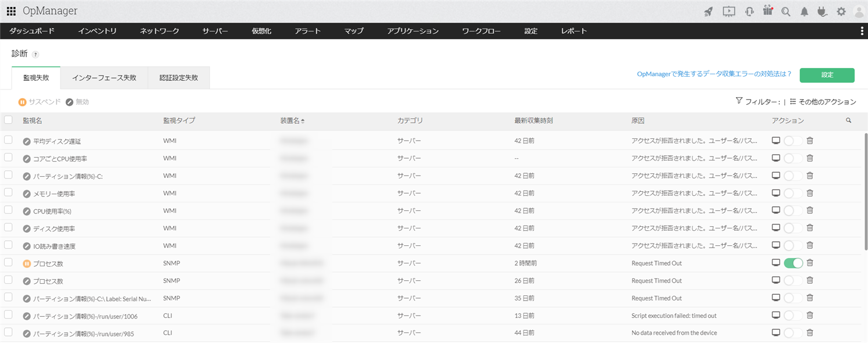This screenshot has height=343, width=868.
Task: Open the vertical dots menu in navbar
Action: point(862,31)
